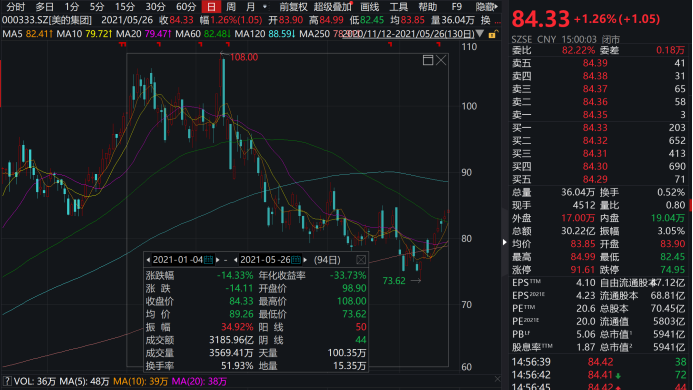Dismiss the selected range box with X
The height and width of the screenshot is (390, 693).
coord(441,60)
